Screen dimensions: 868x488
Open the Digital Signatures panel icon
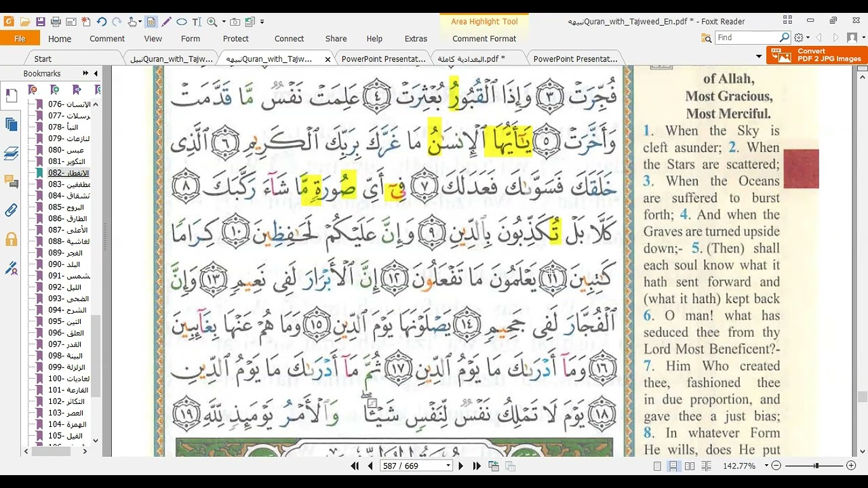pyautogui.click(x=12, y=268)
